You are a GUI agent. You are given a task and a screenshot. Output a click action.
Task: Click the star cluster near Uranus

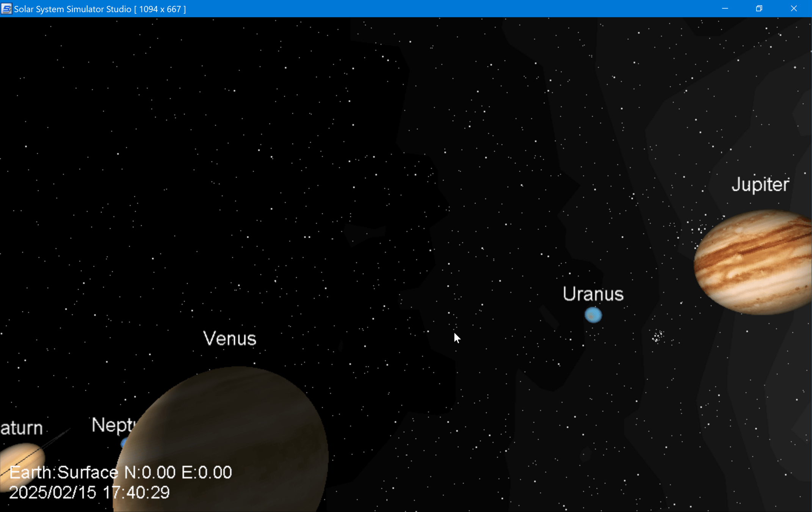(x=658, y=336)
